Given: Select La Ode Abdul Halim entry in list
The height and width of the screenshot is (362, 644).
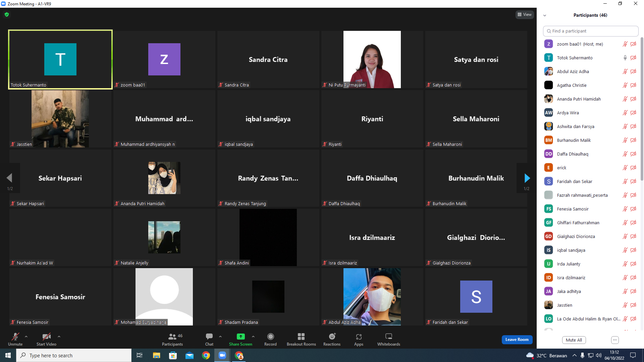Looking at the screenshot, I should [590, 319].
